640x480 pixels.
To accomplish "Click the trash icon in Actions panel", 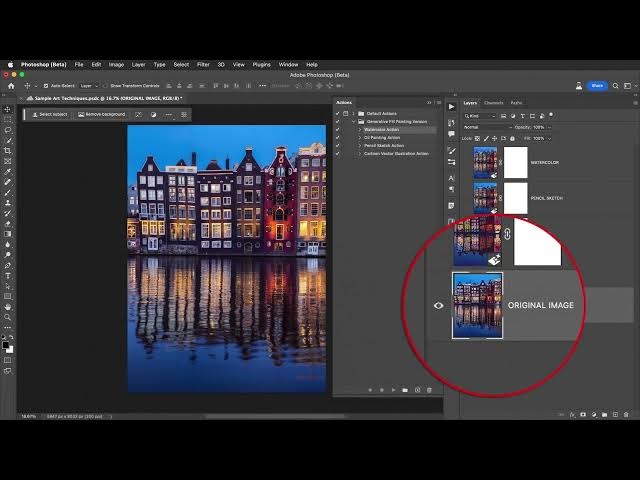I will [x=429, y=390].
